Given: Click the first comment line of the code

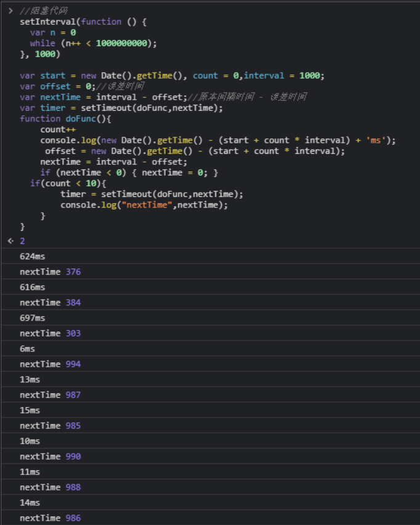Looking at the screenshot, I should pyautogui.click(x=44, y=10).
